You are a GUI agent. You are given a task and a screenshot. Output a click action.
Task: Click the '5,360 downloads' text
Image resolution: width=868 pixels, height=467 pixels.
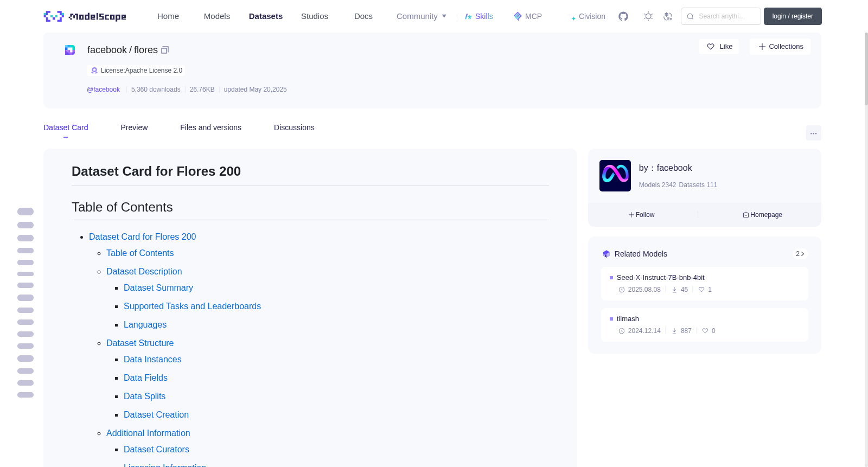pyautogui.click(x=156, y=89)
